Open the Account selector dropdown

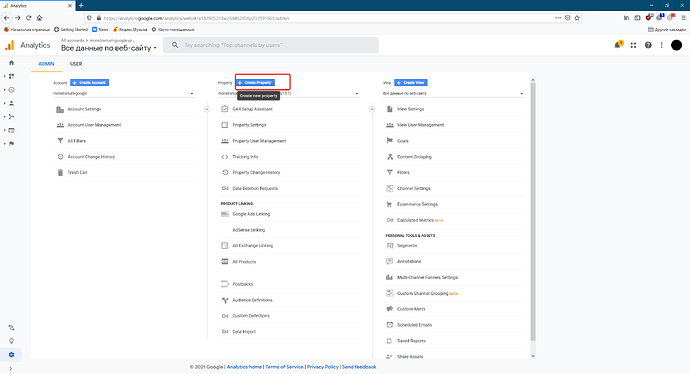tap(124, 93)
